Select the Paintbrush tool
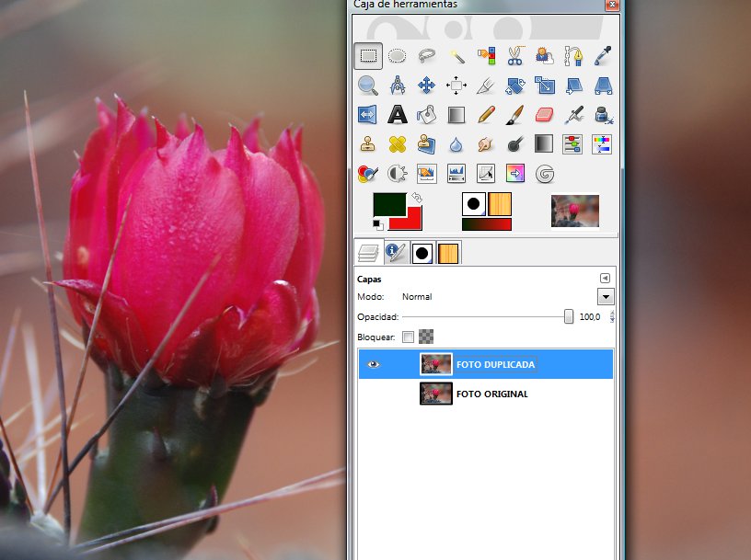The height and width of the screenshot is (560, 751). tap(514, 115)
